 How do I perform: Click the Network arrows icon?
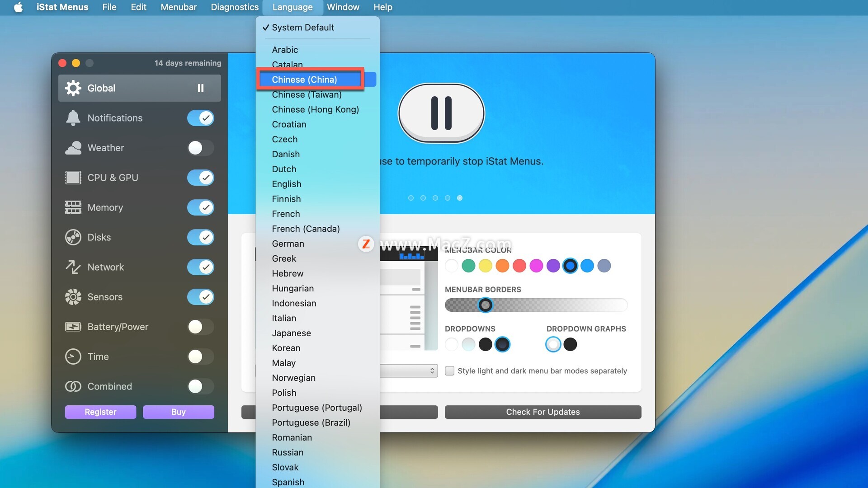(73, 267)
